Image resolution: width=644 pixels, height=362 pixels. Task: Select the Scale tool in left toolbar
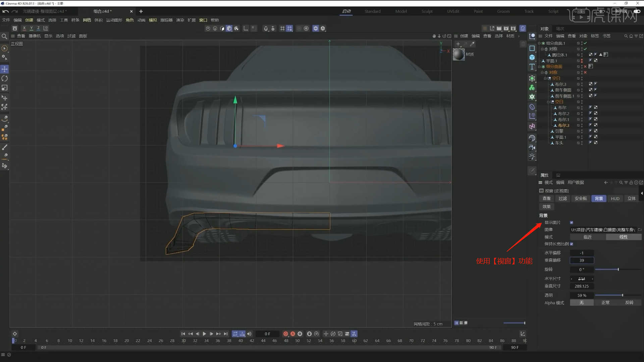point(5,88)
